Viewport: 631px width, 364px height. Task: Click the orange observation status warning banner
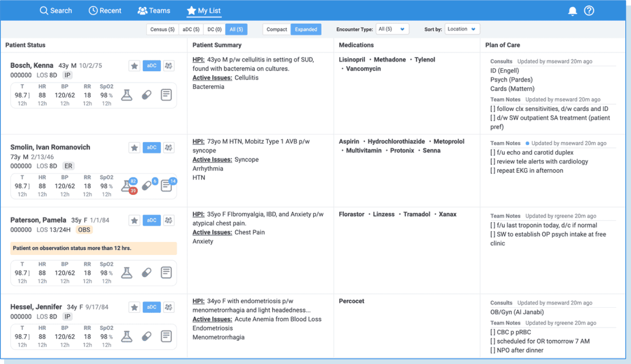94,248
